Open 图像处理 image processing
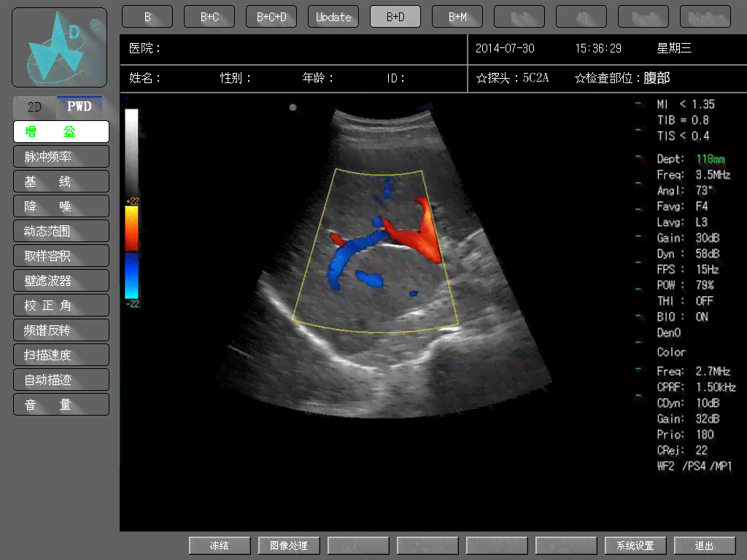 pyautogui.click(x=289, y=545)
